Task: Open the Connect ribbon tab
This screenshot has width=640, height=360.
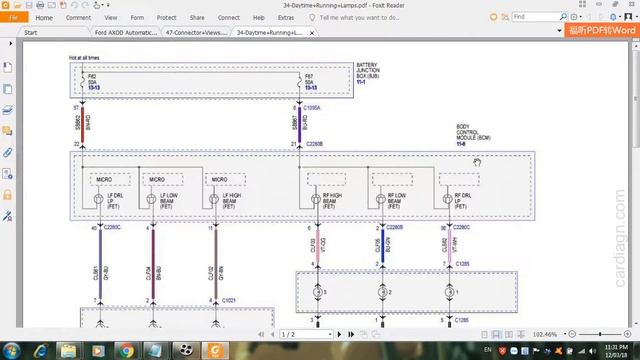Action: [x=229, y=18]
